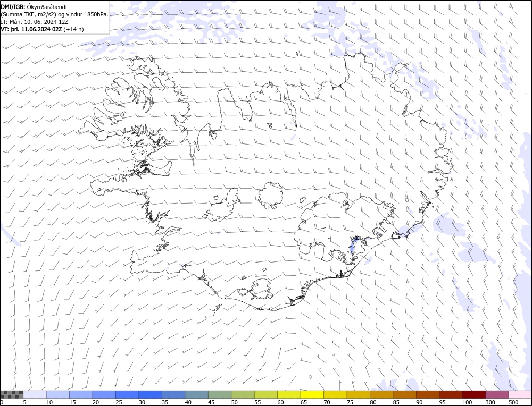Click the '33' value label on the map
The width and height of the screenshot is (532, 406).
click(358, 238)
